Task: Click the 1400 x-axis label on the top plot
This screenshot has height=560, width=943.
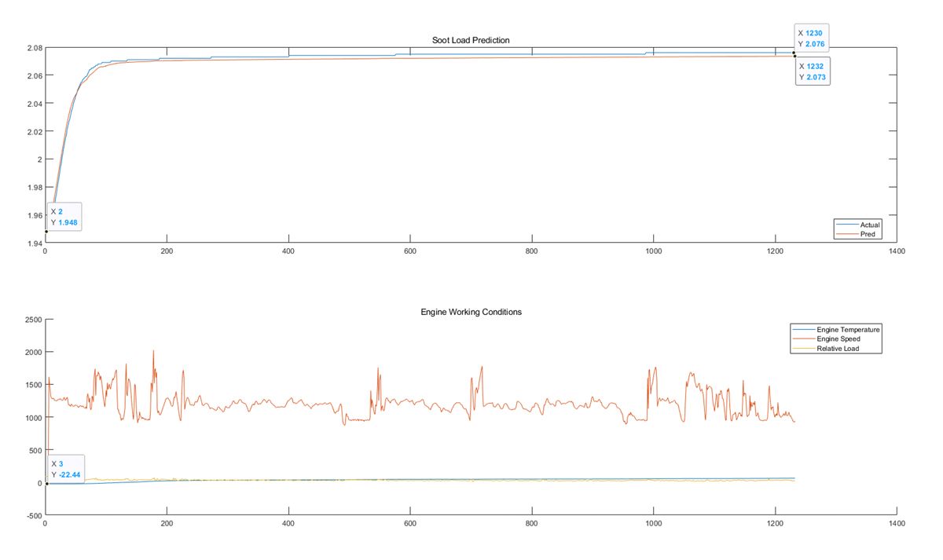Action: [896, 251]
